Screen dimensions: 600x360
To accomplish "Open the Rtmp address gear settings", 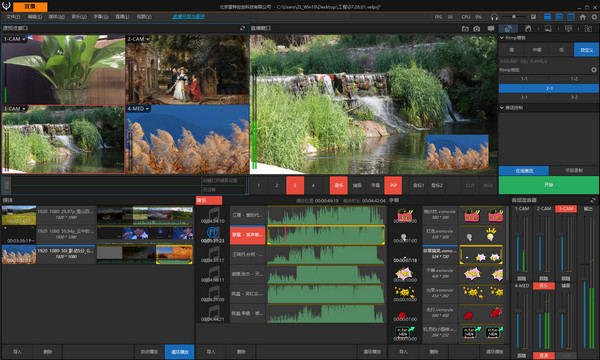I will [594, 70].
